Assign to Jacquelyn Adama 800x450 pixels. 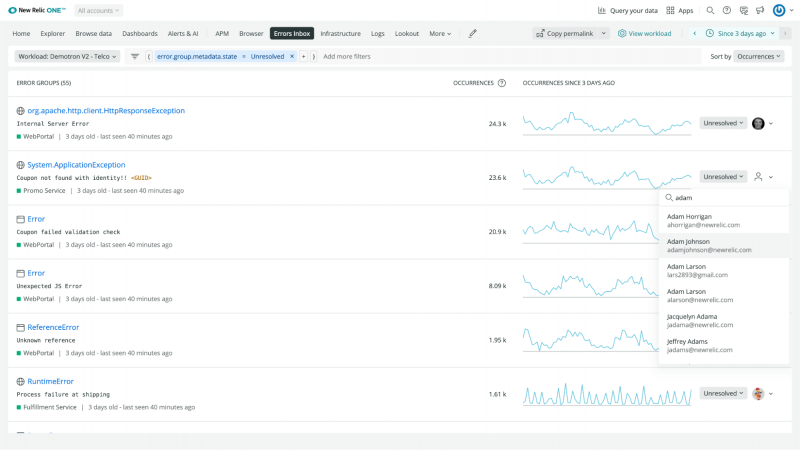click(x=724, y=320)
